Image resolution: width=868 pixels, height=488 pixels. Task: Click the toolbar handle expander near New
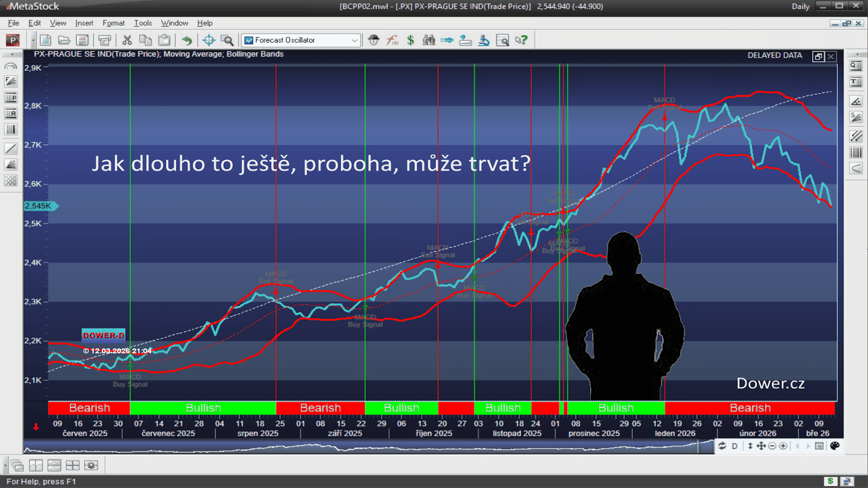33,40
